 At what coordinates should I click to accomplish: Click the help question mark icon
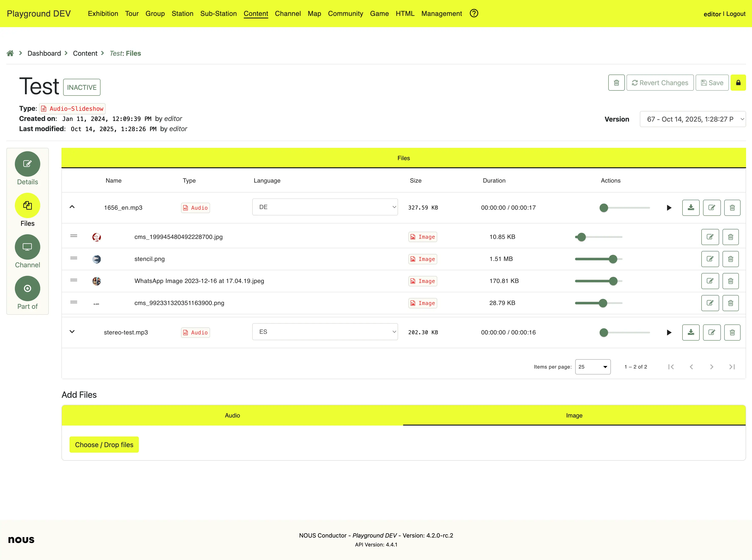pos(474,14)
